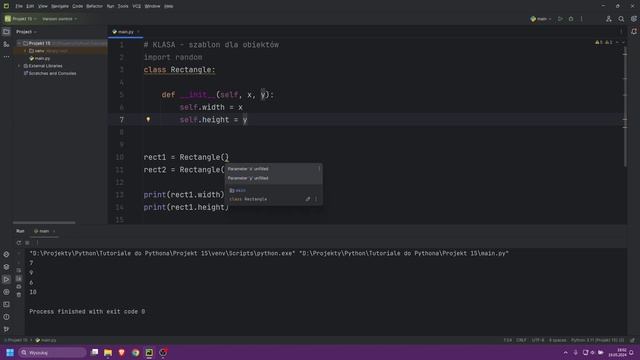This screenshot has width=640, height=360.
Task: Toggle scroll to end in Run console
Action: coord(19,278)
